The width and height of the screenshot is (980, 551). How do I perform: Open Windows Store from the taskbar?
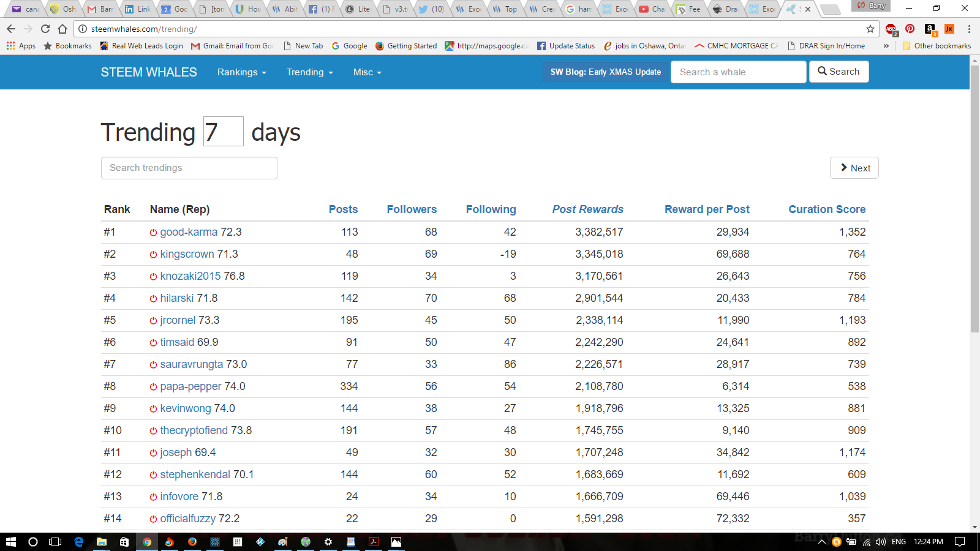click(124, 542)
